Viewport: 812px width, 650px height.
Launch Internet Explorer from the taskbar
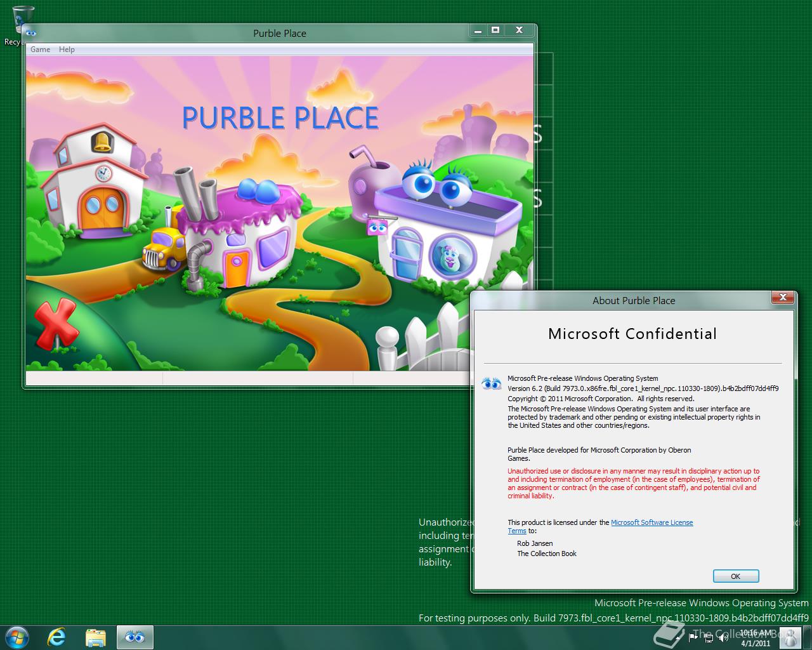coord(56,637)
